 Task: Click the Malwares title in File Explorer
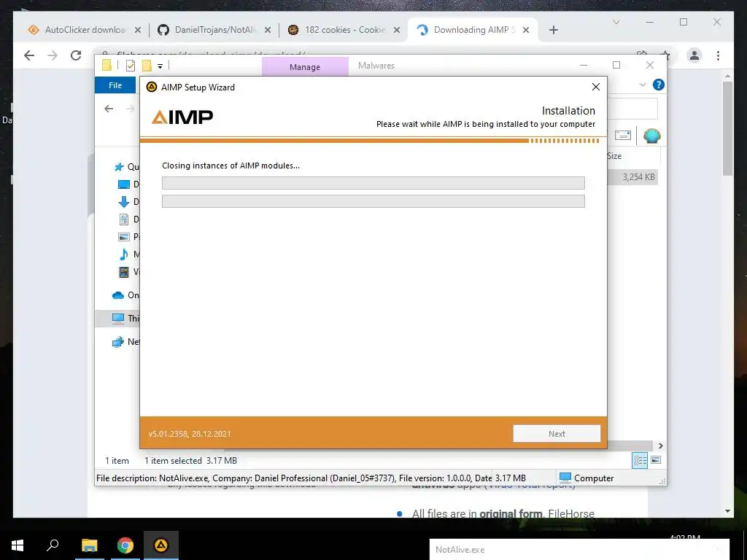[x=376, y=66]
